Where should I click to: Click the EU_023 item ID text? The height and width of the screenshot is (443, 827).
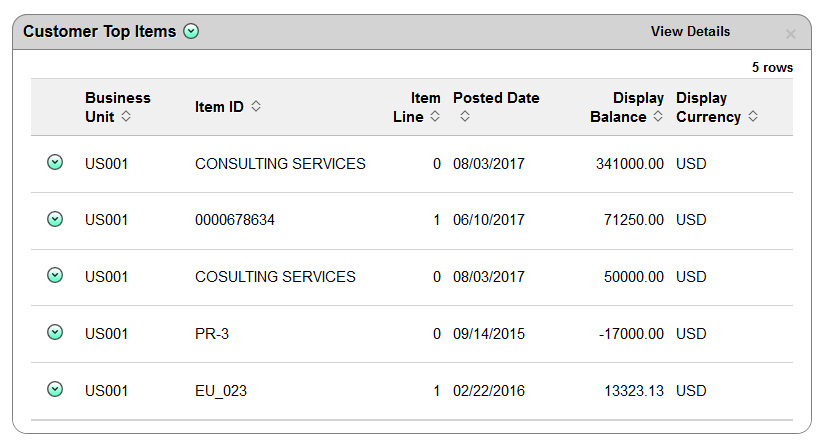(221, 391)
